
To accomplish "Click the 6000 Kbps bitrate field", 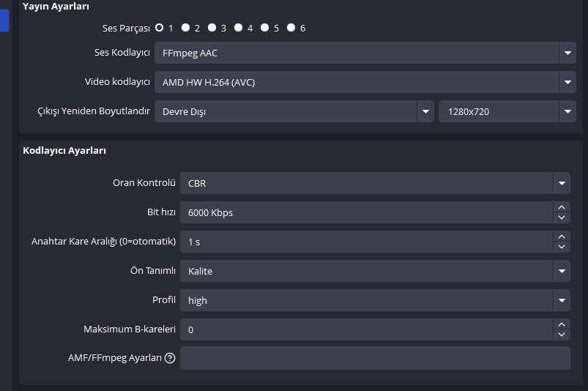I will pyautogui.click(x=365, y=212).
